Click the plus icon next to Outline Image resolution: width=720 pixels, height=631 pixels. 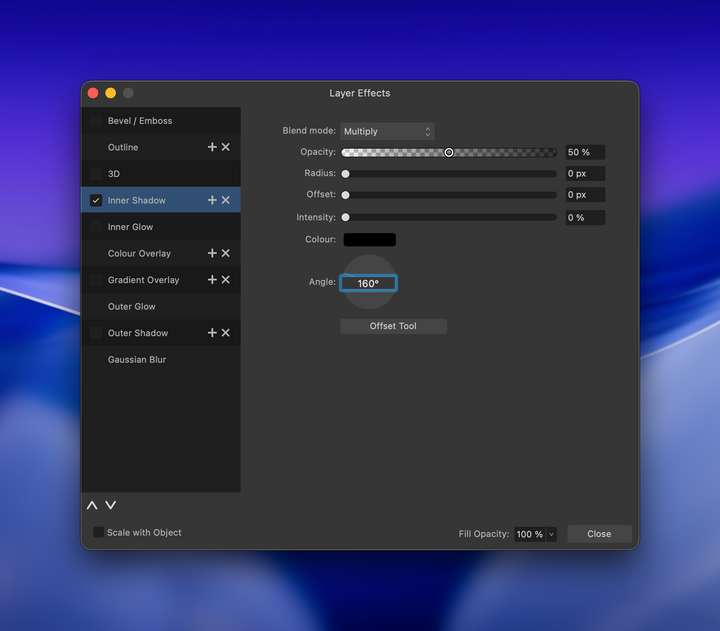point(212,147)
